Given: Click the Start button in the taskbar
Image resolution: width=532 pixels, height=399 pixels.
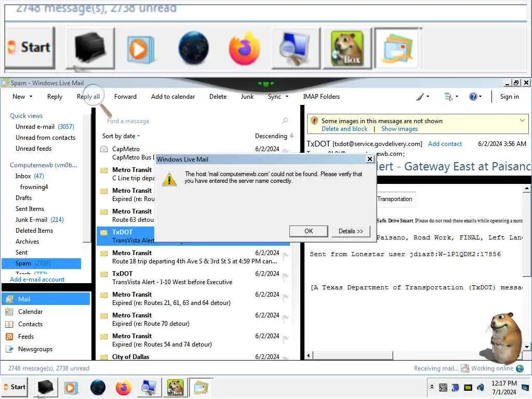Looking at the screenshot, I should (15, 387).
